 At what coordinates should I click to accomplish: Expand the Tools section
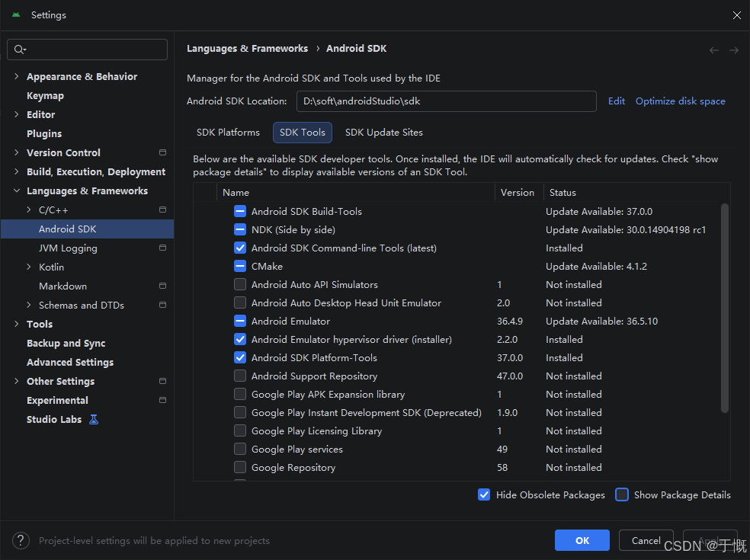pos(17,324)
